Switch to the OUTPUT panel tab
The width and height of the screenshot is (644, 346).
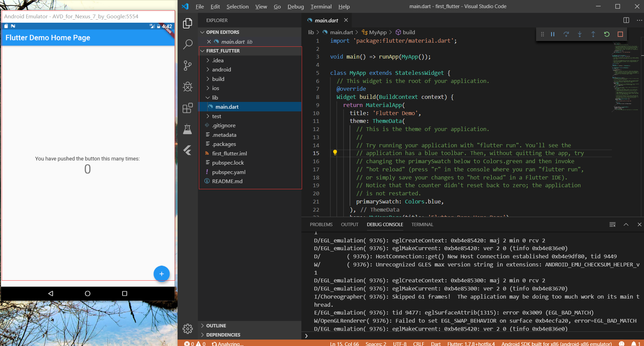pyautogui.click(x=350, y=224)
